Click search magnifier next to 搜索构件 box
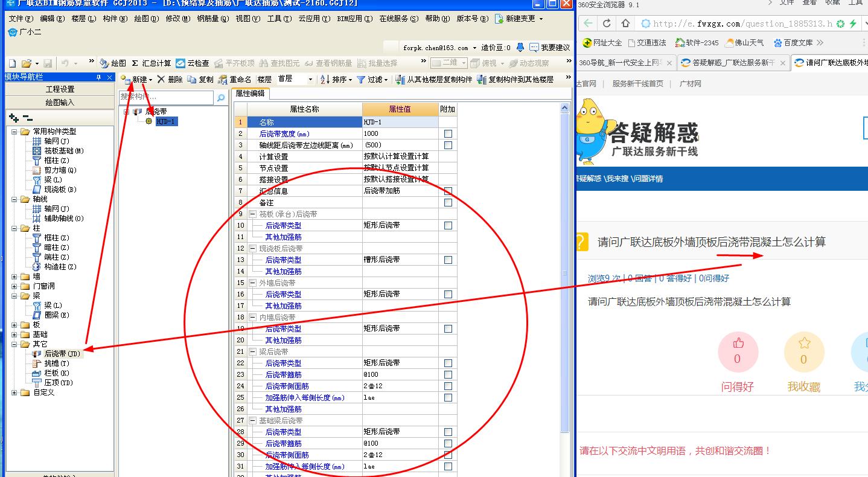This screenshot has width=868, height=477. coord(221,97)
